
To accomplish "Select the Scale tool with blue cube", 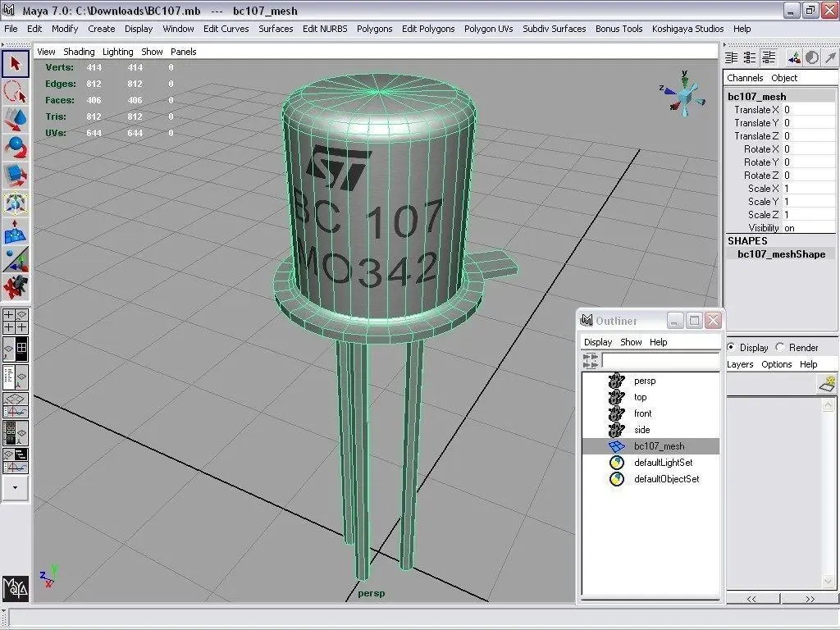I will click(15, 176).
